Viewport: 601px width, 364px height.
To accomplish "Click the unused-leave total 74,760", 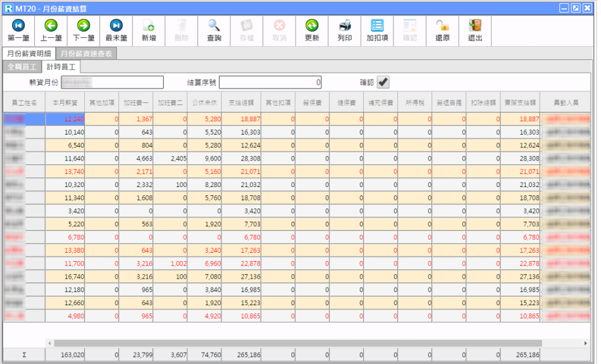I will (204, 355).
